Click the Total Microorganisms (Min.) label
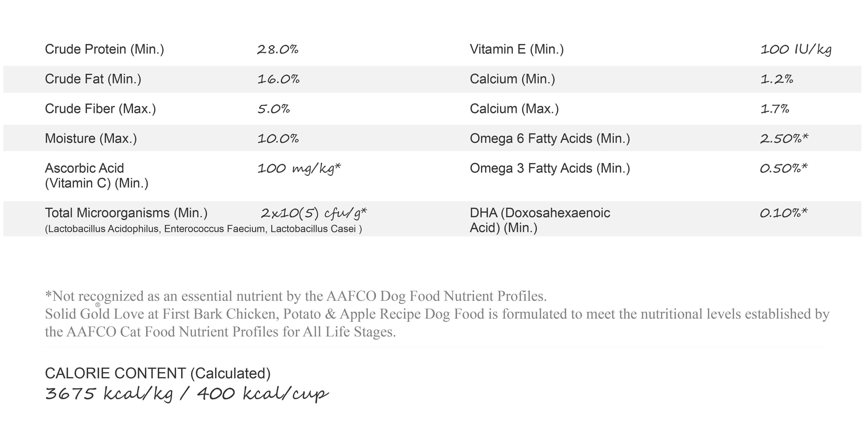This screenshot has width=868, height=441. 126,213
